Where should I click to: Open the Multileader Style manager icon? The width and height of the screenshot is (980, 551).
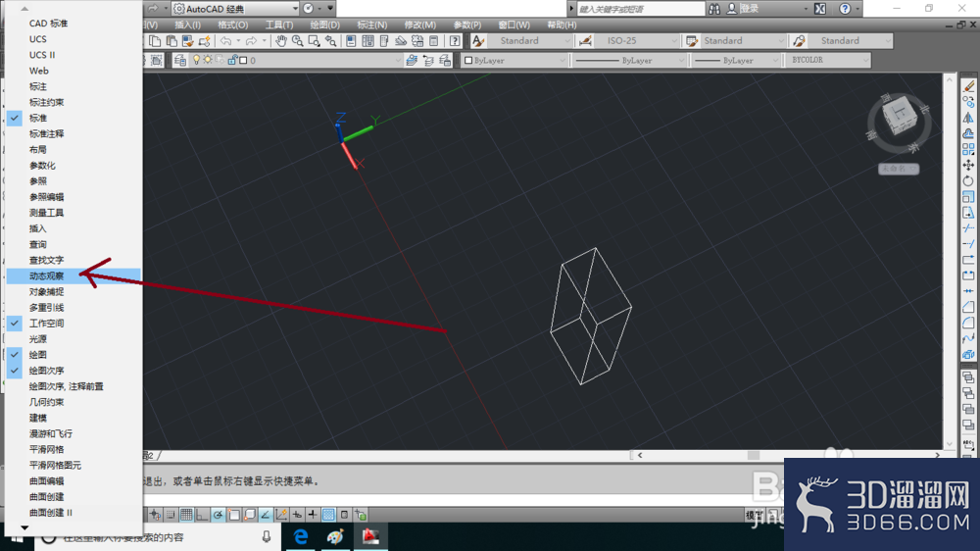800,41
